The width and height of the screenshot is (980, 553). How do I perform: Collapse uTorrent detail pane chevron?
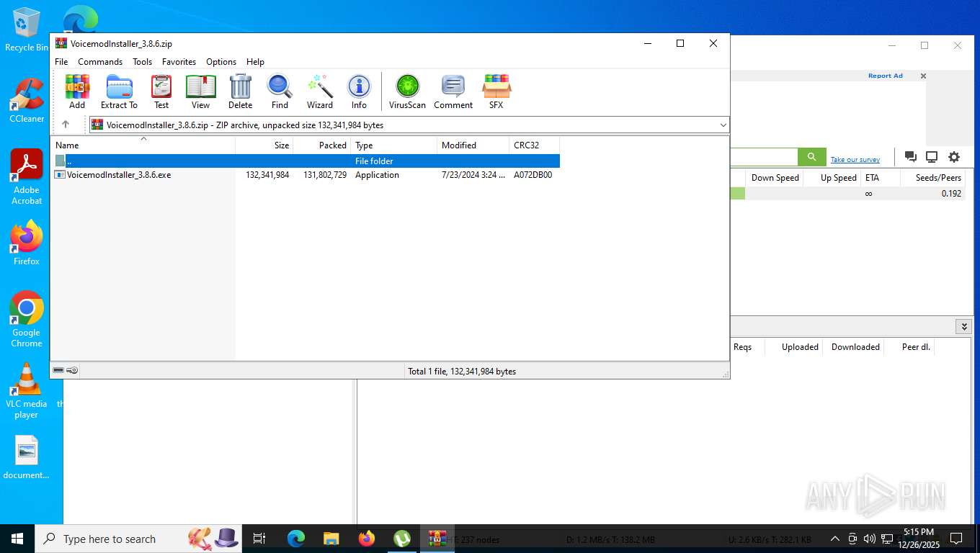(x=964, y=327)
